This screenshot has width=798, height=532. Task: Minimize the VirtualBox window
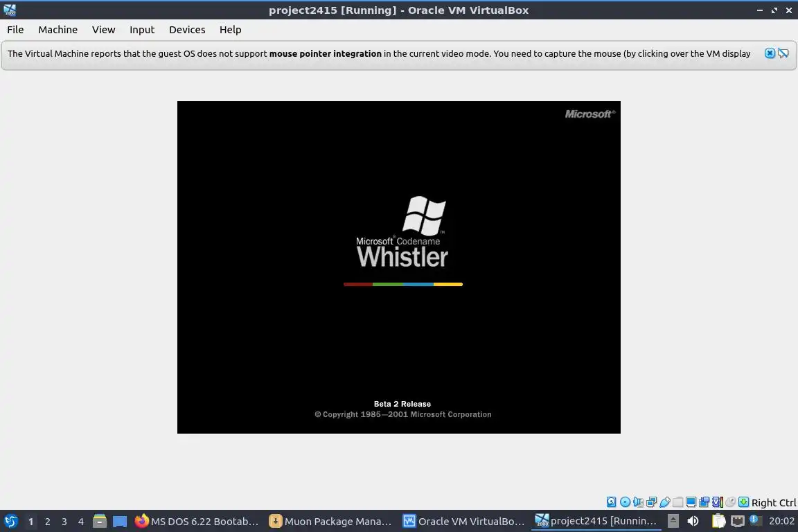pos(759,10)
